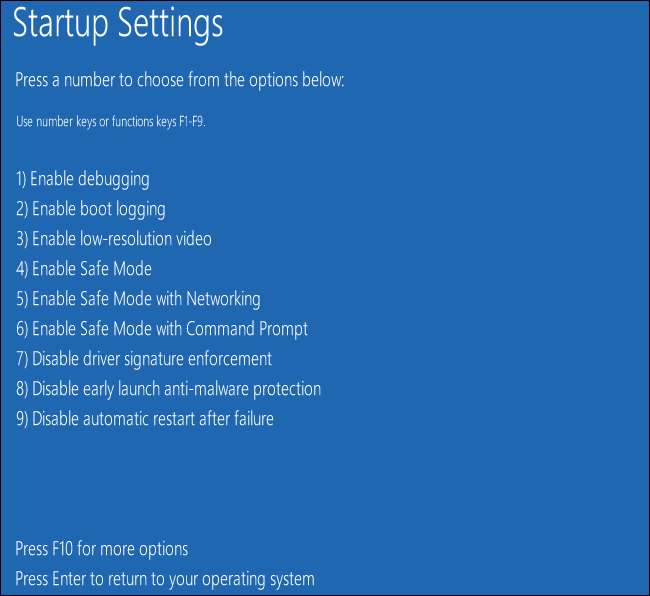Click Press Enter to return to operating system
Viewport: 650px width, 596px height.
(x=165, y=579)
